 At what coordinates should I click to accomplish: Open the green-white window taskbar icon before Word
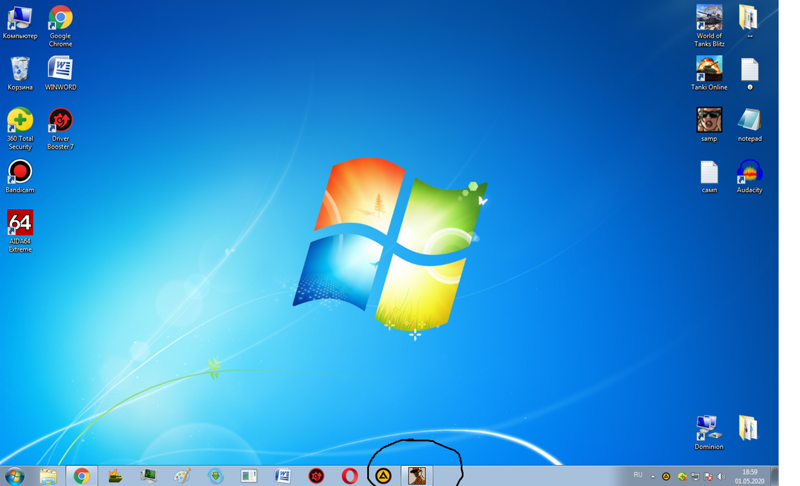pyautogui.click(x=249, y=476)
